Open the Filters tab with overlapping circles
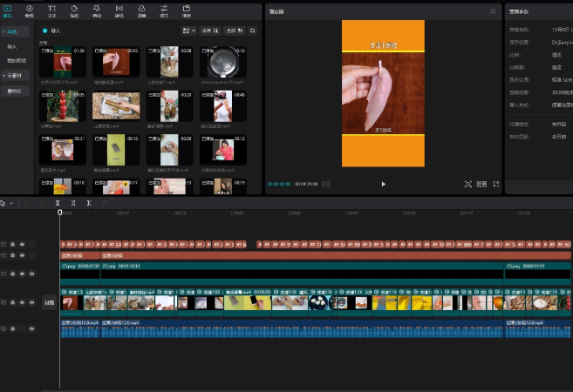Screen dimensions: 573x392 (141, 10)
